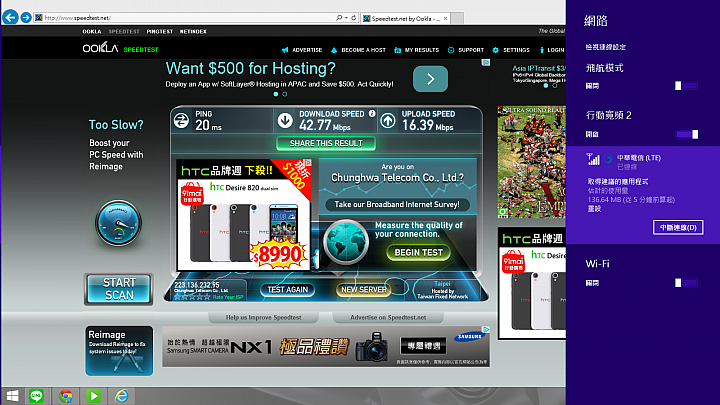Screen dimensions: 720x405
Task: Click Taipei hosted server info
Action: coord(443,291)
